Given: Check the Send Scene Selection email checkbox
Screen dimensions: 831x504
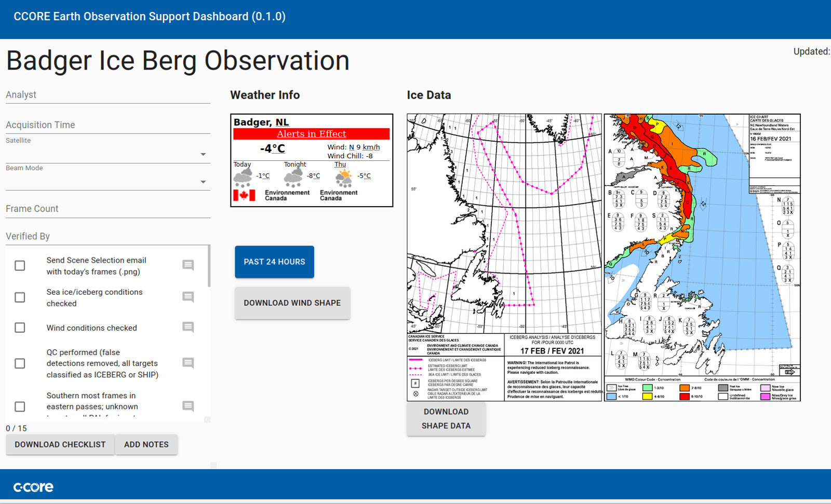Looking at the screenshot, I should [x=19, y=265].
